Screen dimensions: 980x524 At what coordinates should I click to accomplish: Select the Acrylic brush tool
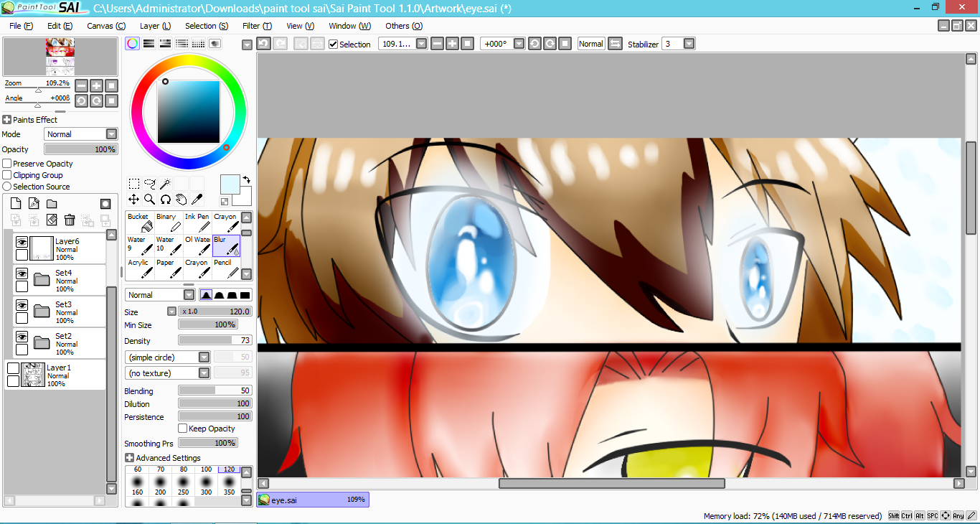(140, 268)
